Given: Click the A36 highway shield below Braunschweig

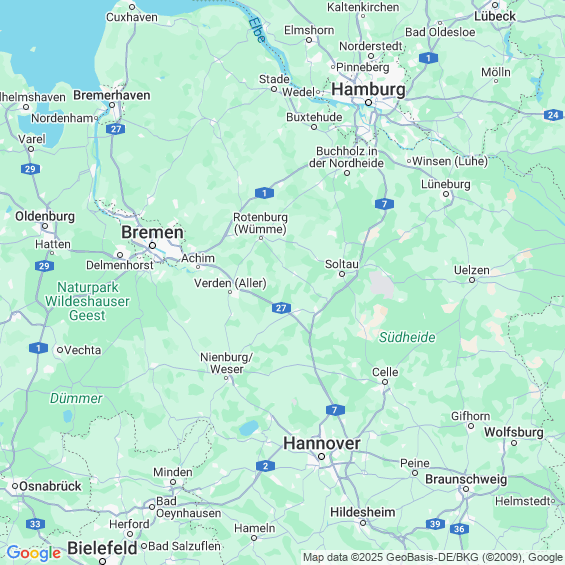Looking at the screenshot, I should click(x=459, y=529).
